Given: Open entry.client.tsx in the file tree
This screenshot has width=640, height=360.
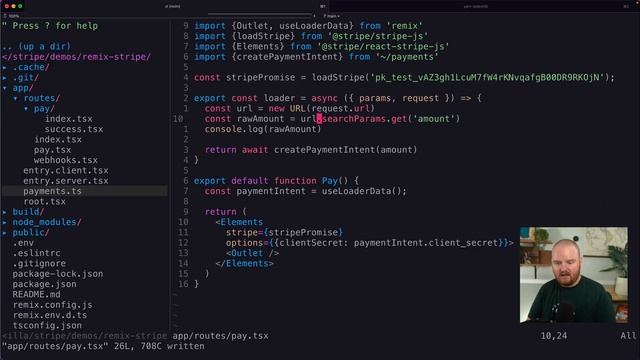Looking at the screenshot, I should click(66, 170).
